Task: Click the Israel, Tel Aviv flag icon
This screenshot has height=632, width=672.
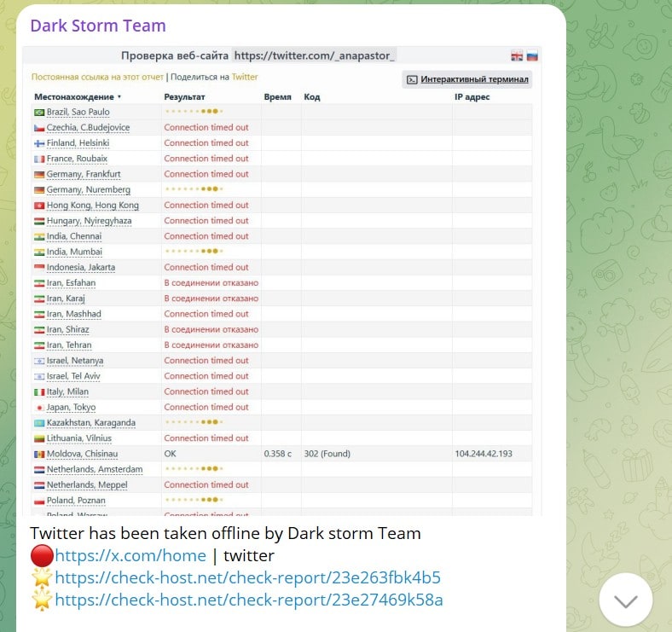Action: 39,376
